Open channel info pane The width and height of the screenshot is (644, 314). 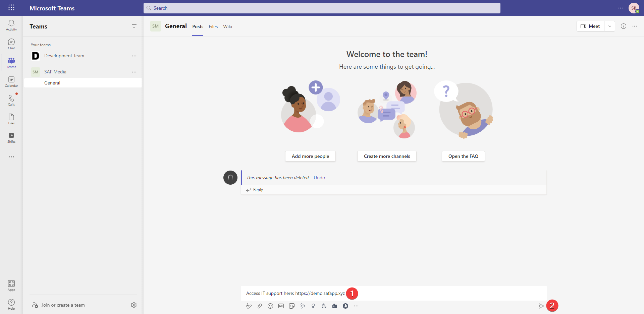point(624,26)
